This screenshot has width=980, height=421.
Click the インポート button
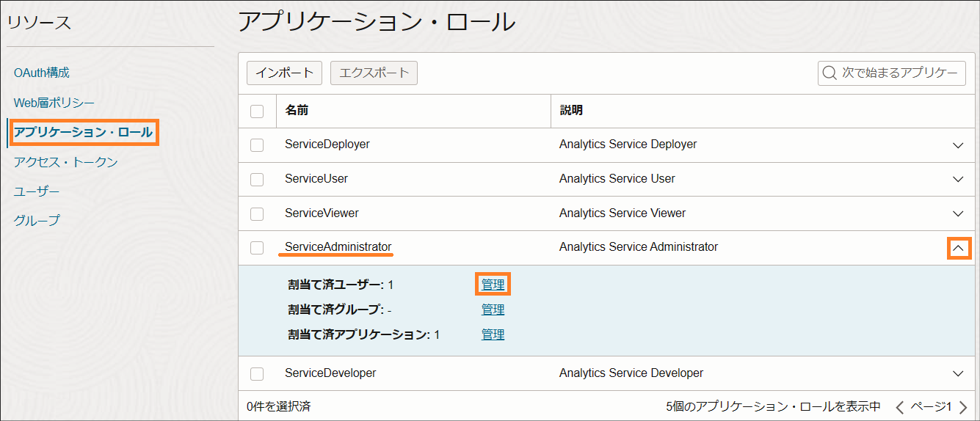[x=284, y=73]
